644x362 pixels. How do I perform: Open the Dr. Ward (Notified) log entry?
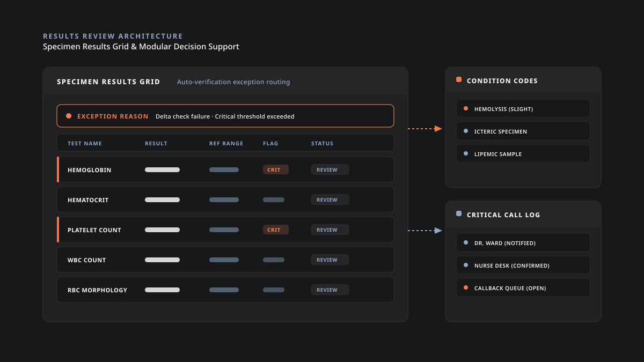pos(523,242)
